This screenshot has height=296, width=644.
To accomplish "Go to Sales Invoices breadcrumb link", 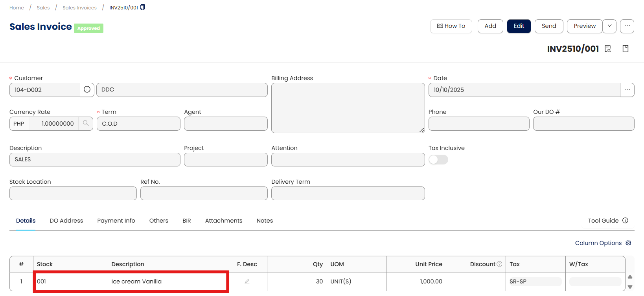I will pos(79,7).
